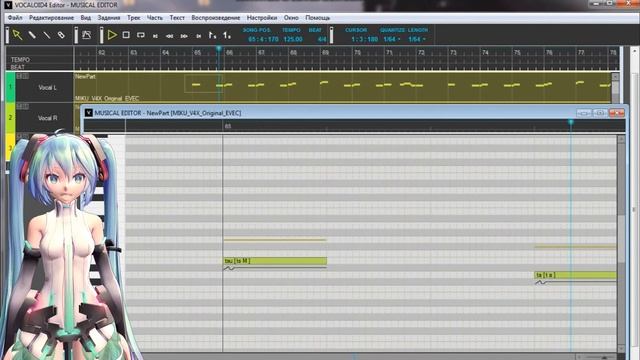Click the Beat value 4/4
640x360 pixels.
[322, 39]
